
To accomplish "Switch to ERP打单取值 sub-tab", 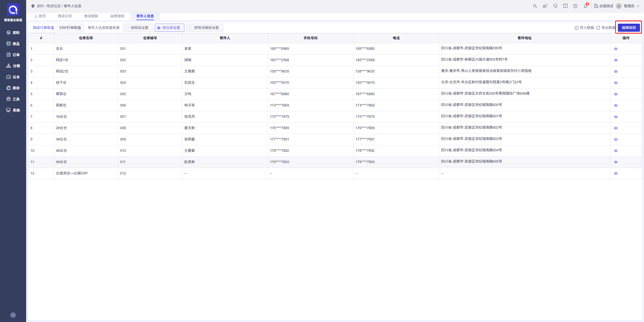I will click(x=70, y=28).
